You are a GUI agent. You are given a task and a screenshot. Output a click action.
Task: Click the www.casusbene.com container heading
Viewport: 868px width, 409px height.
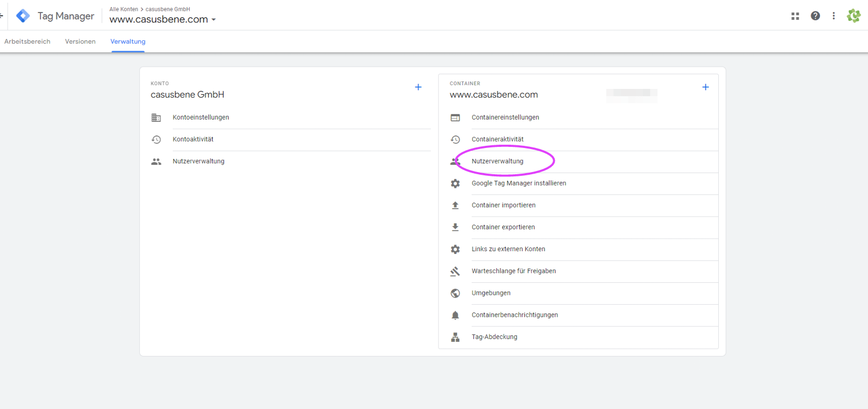[494, 94]
